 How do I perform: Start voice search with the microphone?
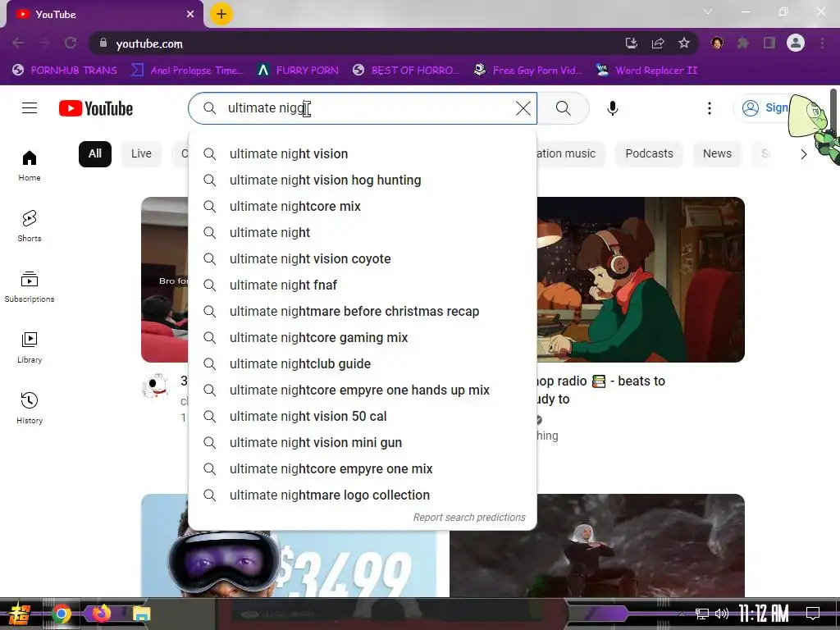[x=612, y=108]
